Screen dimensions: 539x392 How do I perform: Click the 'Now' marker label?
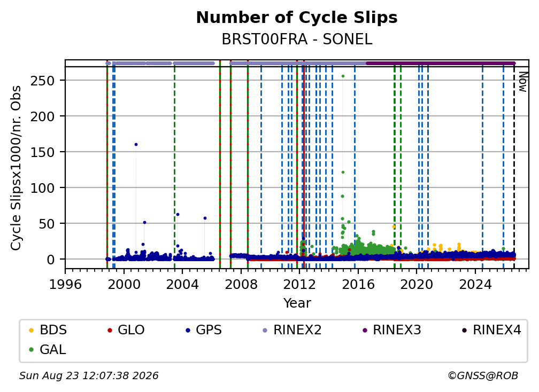tap(523, 82)
